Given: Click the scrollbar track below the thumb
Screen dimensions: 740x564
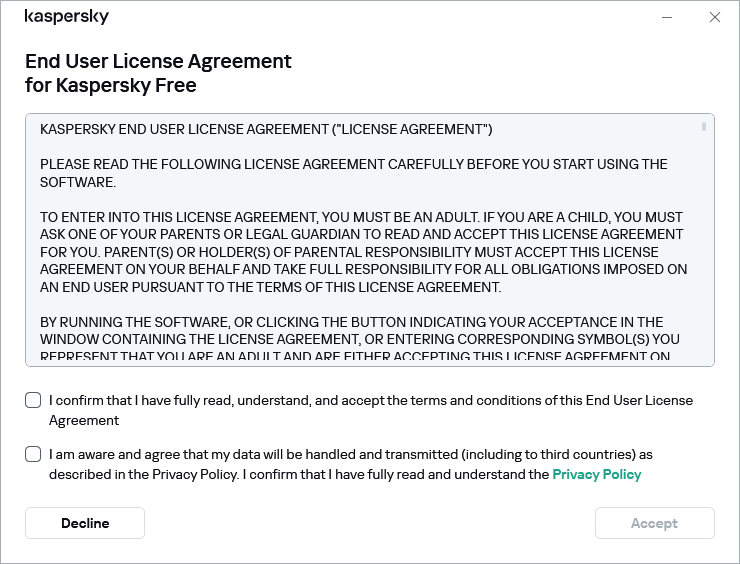Looking at the screenshot, I should click(704, 250).
